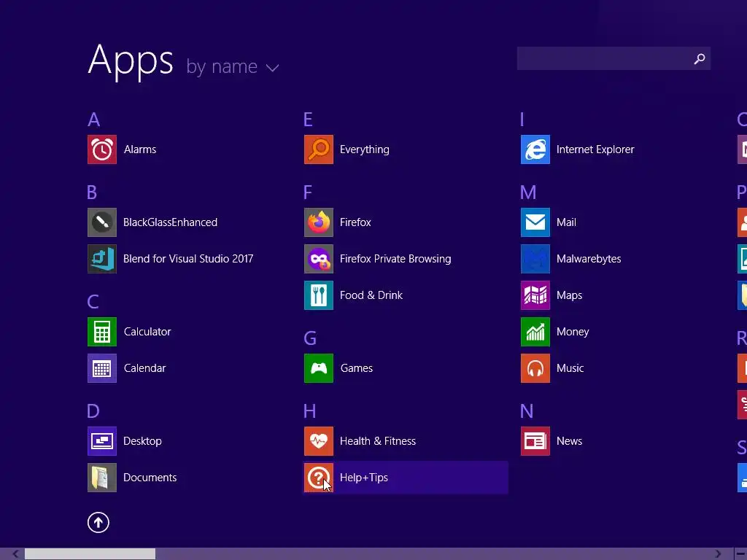Click the 'Internet Explorer' label
747x560 pixels.
click(x=595, y=149)
